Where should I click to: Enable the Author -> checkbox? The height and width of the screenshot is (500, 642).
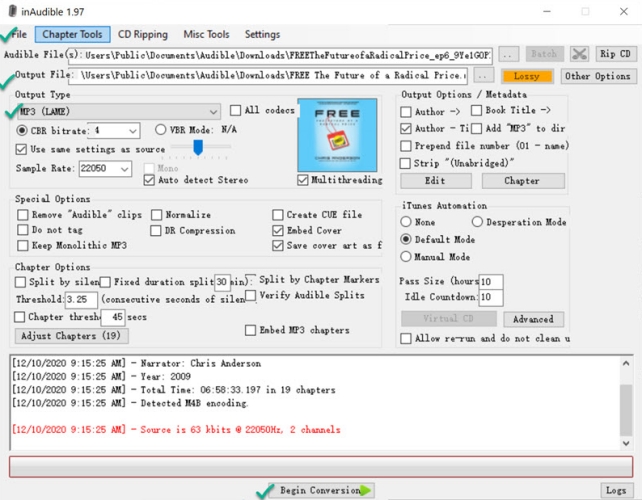(x=406, y=112)
